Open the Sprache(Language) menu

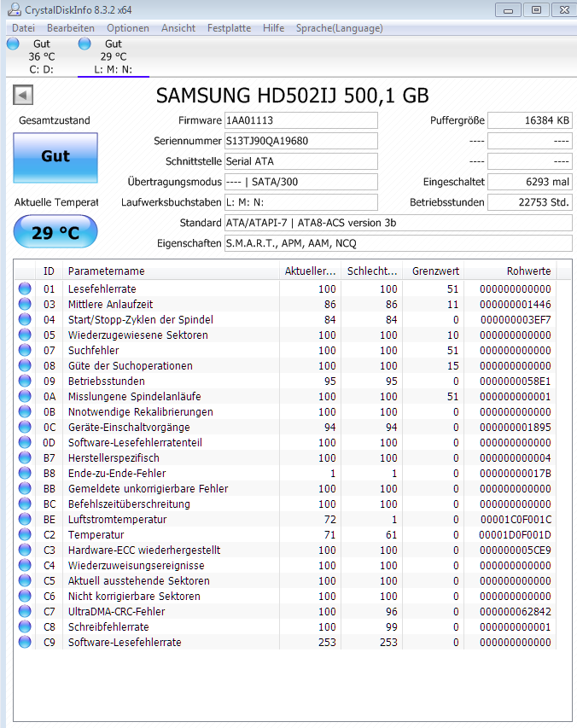coord(340,28)
